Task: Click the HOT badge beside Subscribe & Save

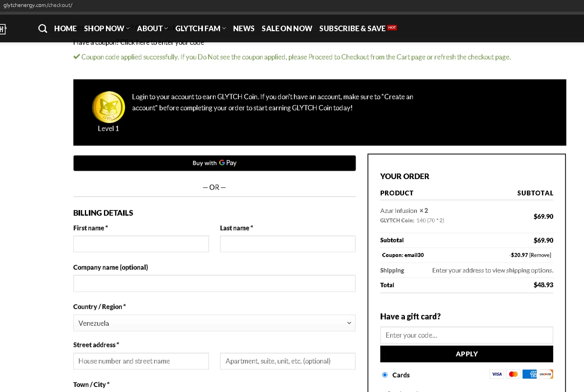Action: click(392, 27)
